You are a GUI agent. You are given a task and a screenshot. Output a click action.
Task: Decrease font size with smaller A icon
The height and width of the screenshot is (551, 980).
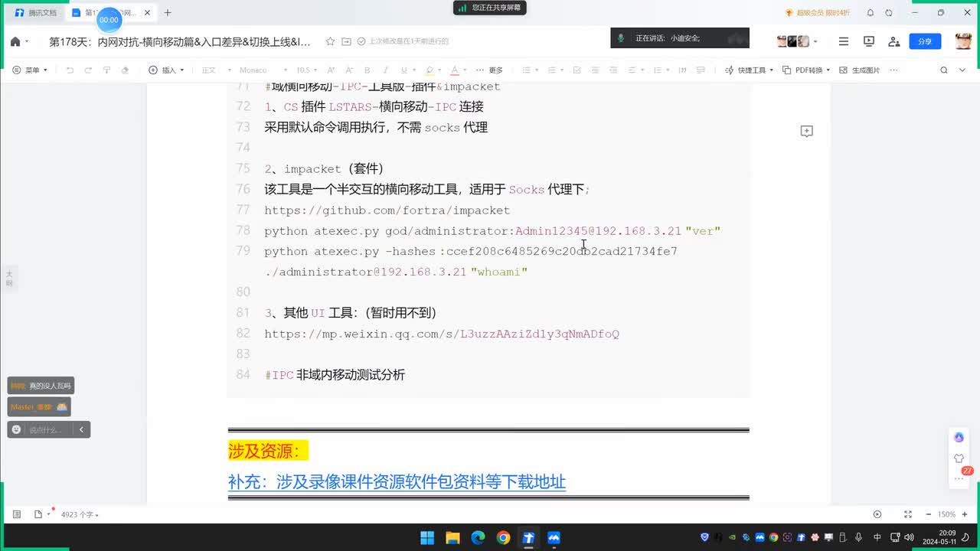(349, 70)
